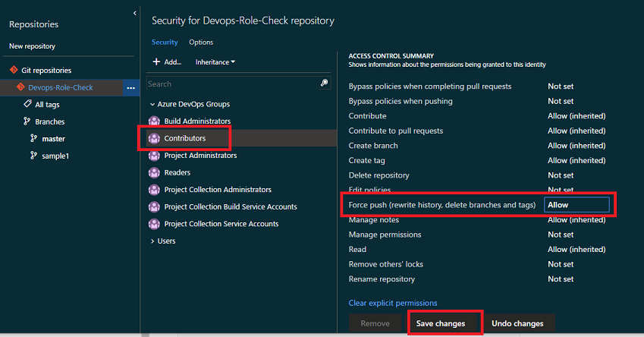The image size is (644, 337).
Task: Change the Manage permissions value
Action: pyautogui.click(x=561, y=235)
